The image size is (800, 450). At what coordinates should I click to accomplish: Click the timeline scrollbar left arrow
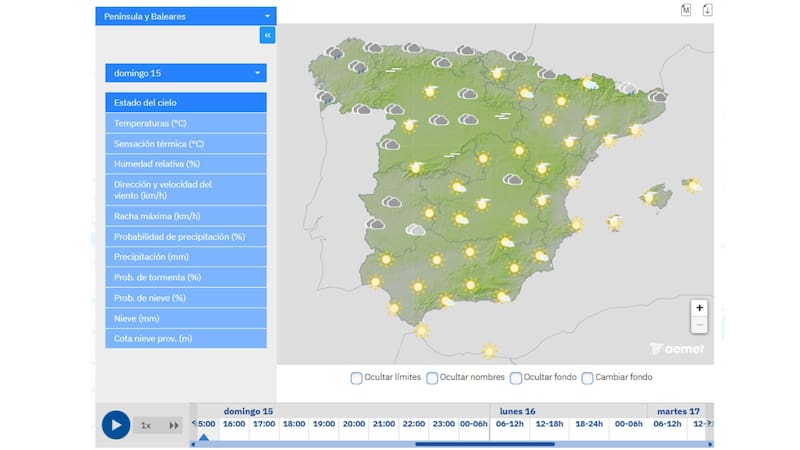tap(193, 444)
